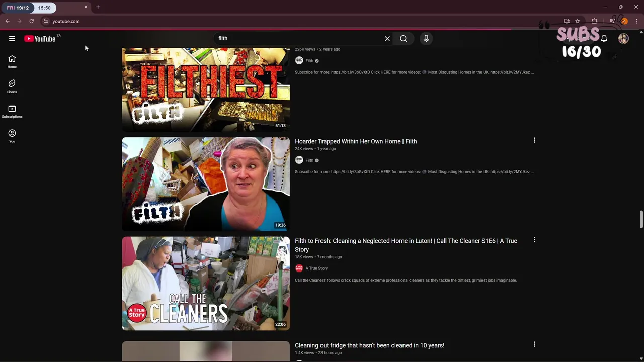644x362 pixels.
Task: Click '18K views • 7 months ago' text
Action: point(318,257)
